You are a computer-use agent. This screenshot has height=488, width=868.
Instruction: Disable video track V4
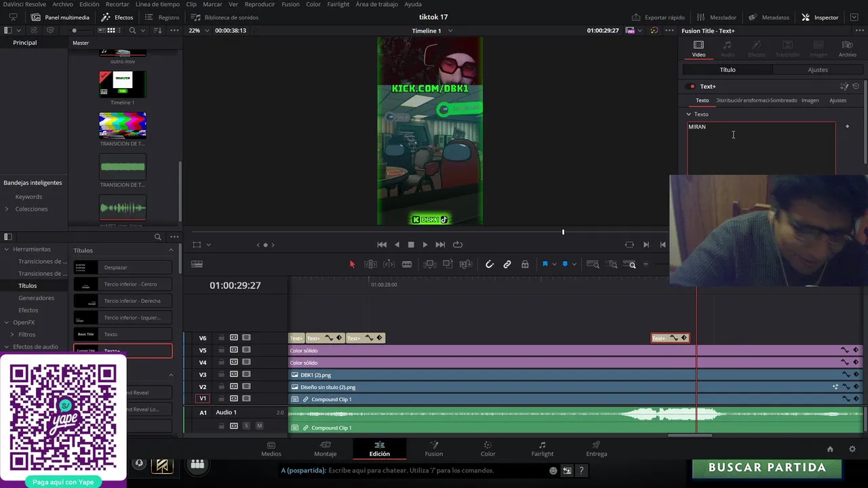coord(246,362)
